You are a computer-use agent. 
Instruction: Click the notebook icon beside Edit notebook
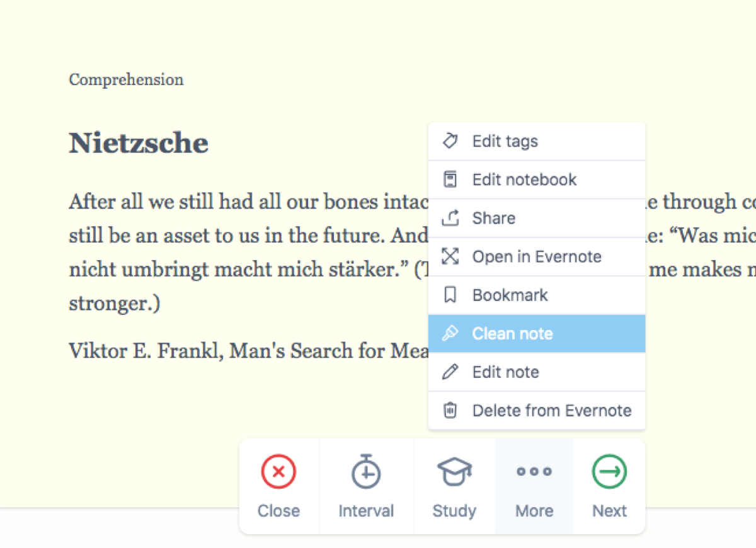450,180
